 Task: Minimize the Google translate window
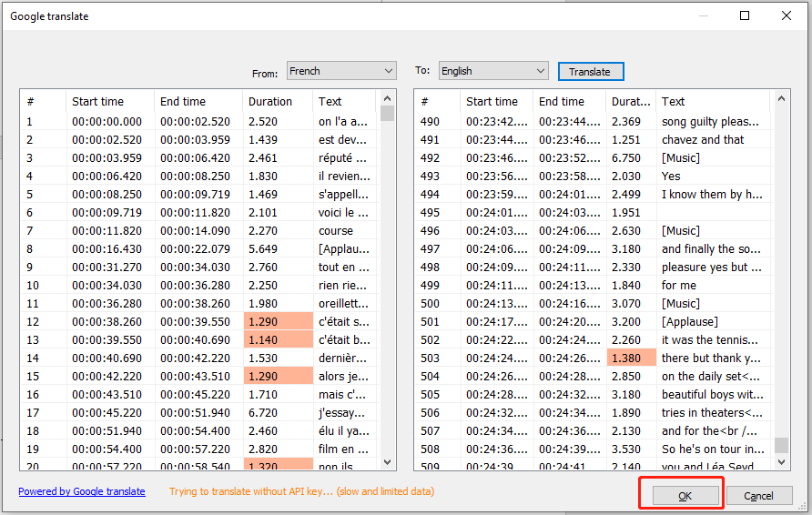click(704, 15)
